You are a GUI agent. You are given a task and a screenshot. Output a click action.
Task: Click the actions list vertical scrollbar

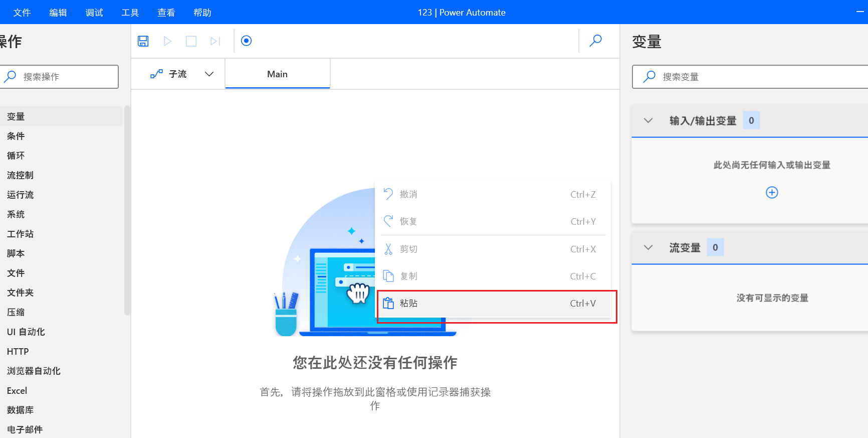127,211
